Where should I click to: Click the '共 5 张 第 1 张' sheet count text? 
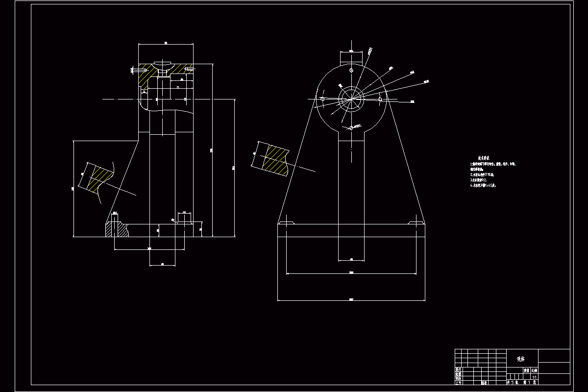tap(522, 382)
